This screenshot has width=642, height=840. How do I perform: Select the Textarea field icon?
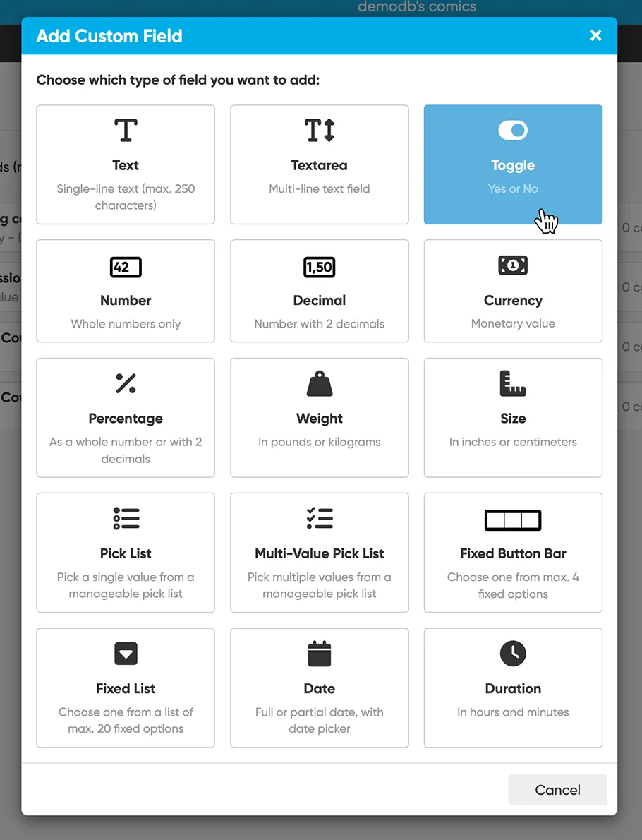coord(320,131)
